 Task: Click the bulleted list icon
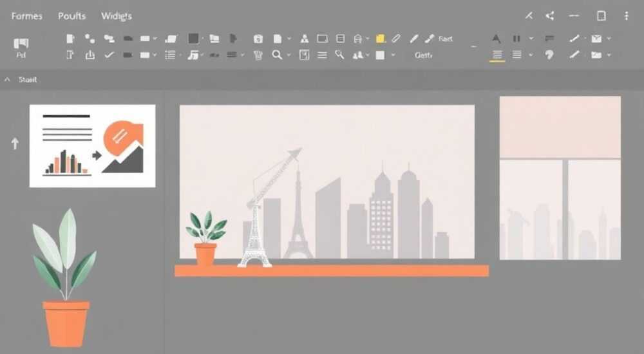(x=170, y=55)
